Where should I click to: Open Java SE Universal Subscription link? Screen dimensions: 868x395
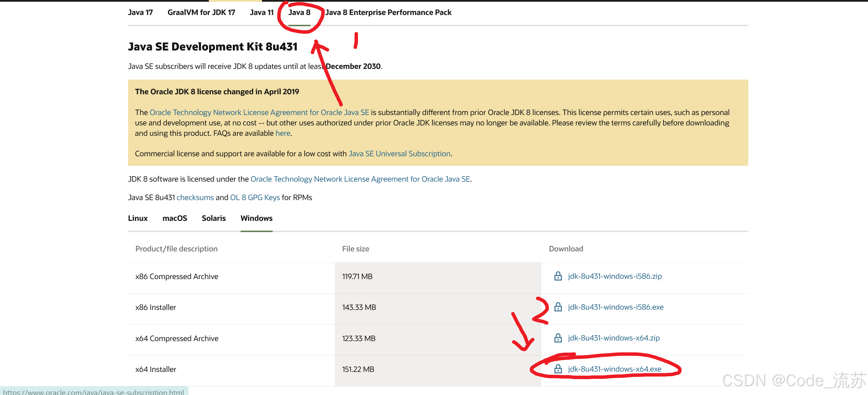399,154
